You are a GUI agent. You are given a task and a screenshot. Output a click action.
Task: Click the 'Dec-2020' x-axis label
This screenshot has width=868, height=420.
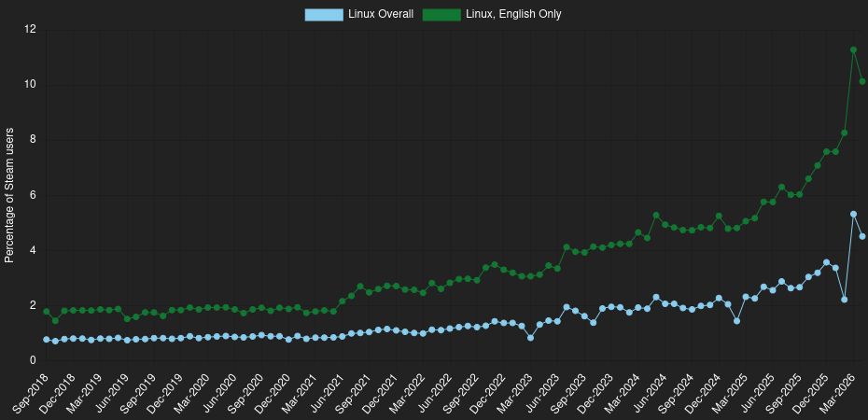(273, 392)
